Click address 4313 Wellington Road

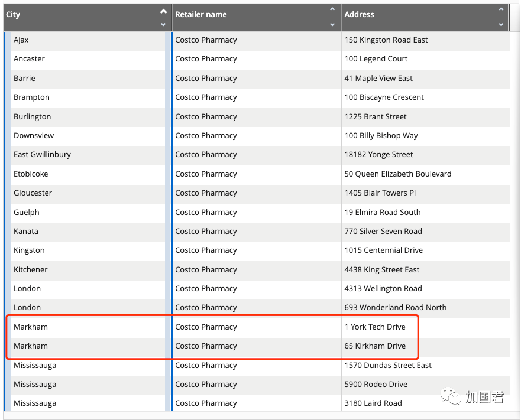[x=383, y=288]
